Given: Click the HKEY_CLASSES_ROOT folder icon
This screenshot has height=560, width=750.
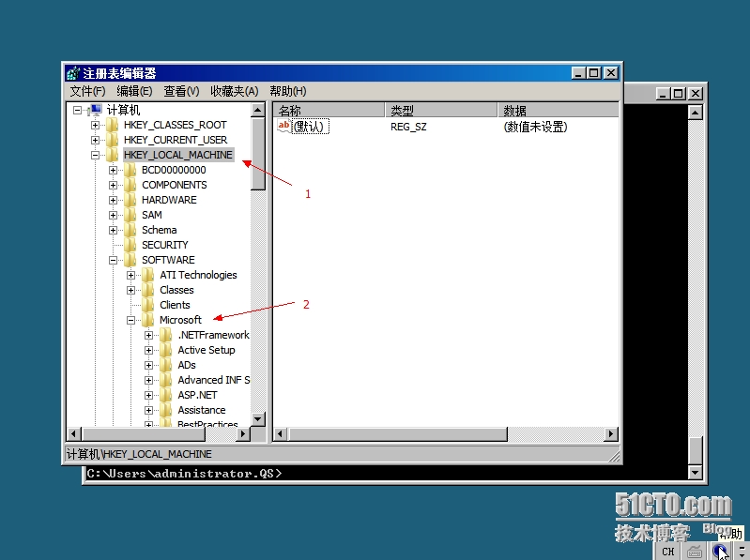Looking at the screenshot, I should pos(113,125).
